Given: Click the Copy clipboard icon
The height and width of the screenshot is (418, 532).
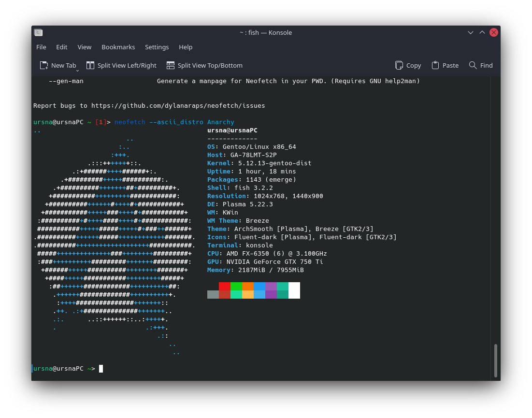Looking at the screenshot, I should (399, 66).
